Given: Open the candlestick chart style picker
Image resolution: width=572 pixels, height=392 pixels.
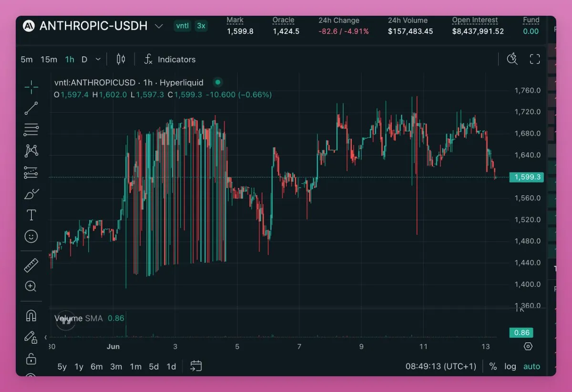Looking at the screenshot, I should point(121,59).
